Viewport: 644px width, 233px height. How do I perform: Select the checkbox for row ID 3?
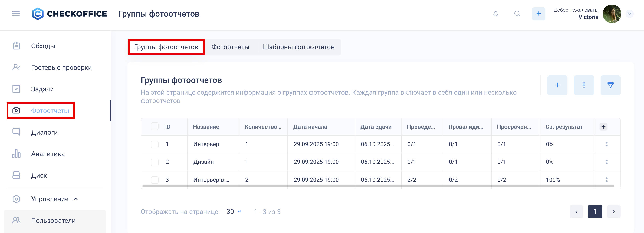155,180
